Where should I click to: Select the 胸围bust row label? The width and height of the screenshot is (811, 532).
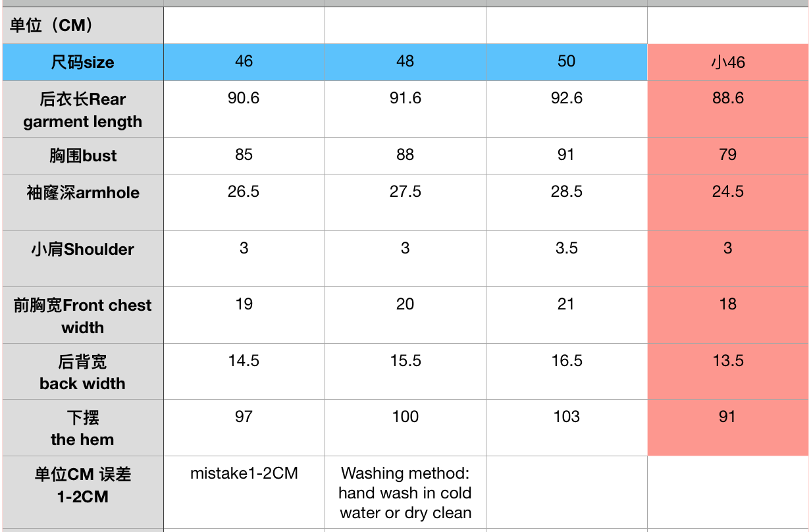coord(82,156)
